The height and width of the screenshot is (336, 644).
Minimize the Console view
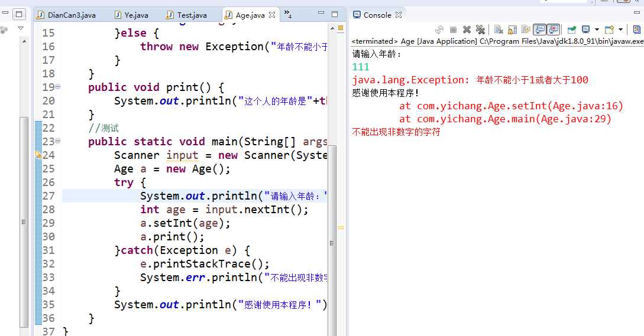pyautogui.click(x=637, y=13)
